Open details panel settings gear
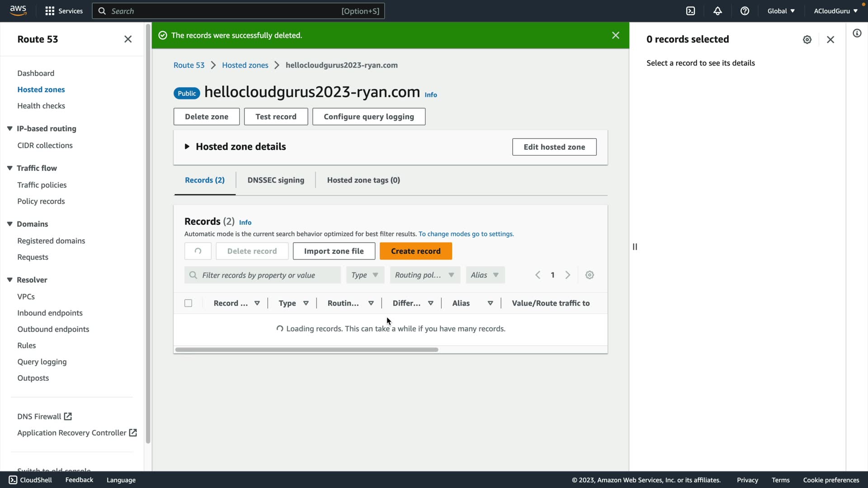This screenshot has height=488, width=868. (807, 40)
